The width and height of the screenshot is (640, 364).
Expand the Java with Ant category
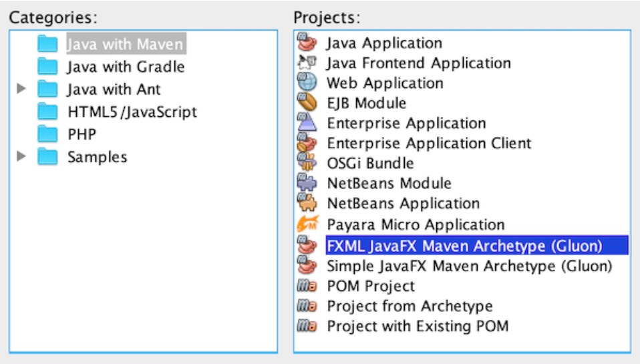tap(21, 89)
